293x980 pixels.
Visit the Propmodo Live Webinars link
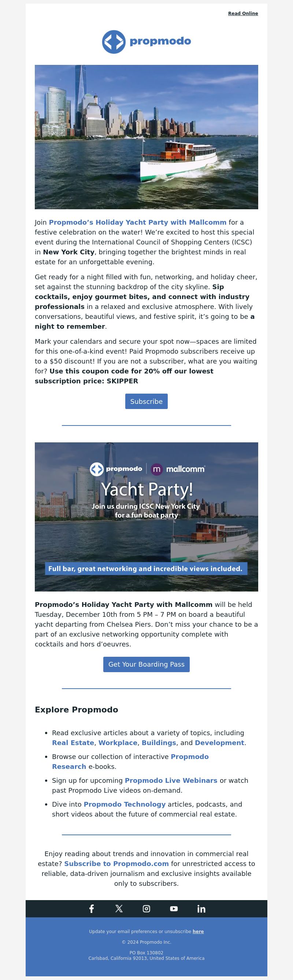click(x=171, y=780)
